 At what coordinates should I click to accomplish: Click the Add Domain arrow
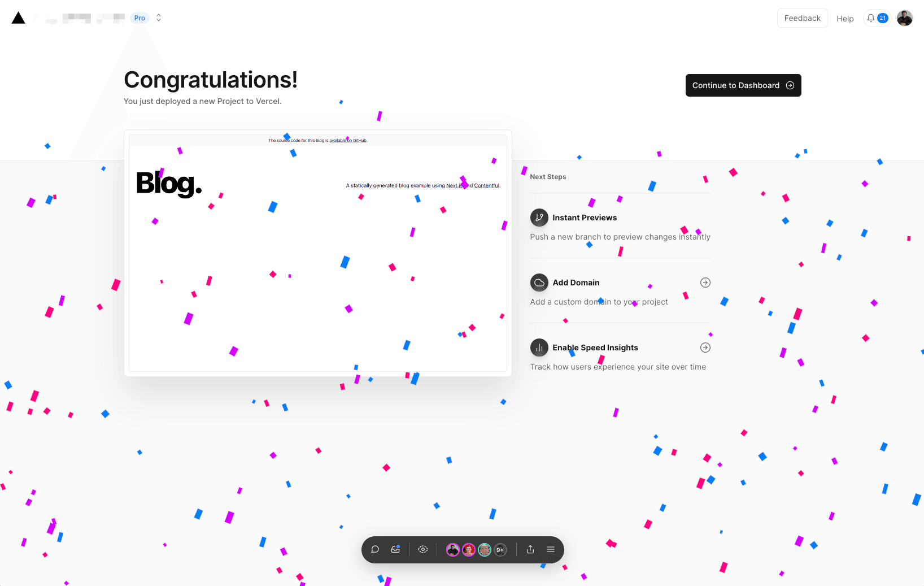click(x=705, y=283)
